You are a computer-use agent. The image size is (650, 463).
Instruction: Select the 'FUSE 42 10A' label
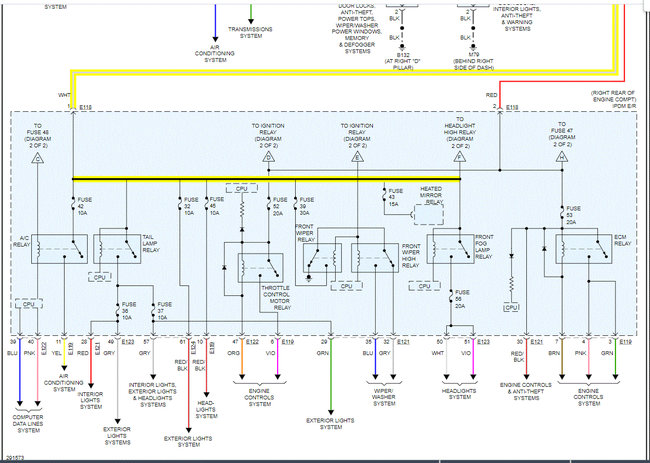coord(85,206)
